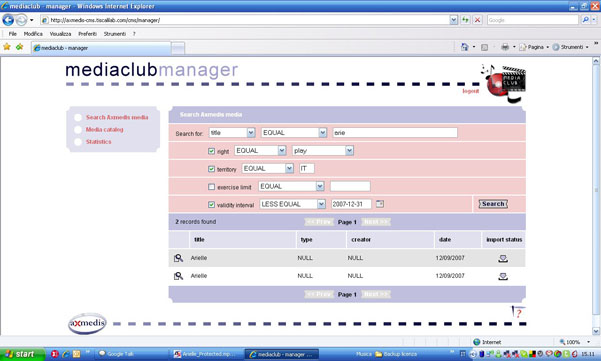The image size is (601, 361).
Task: Click the logout link
Action: [471, 91]
